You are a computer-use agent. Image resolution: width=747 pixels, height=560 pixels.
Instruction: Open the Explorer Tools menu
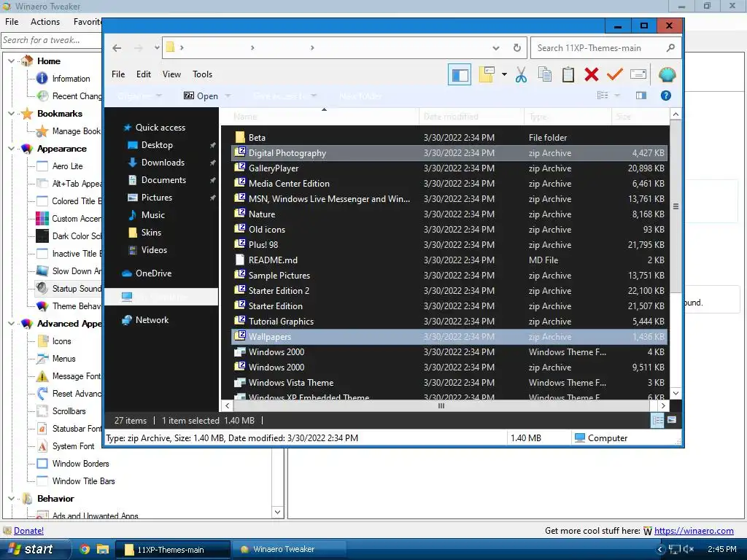203,74
